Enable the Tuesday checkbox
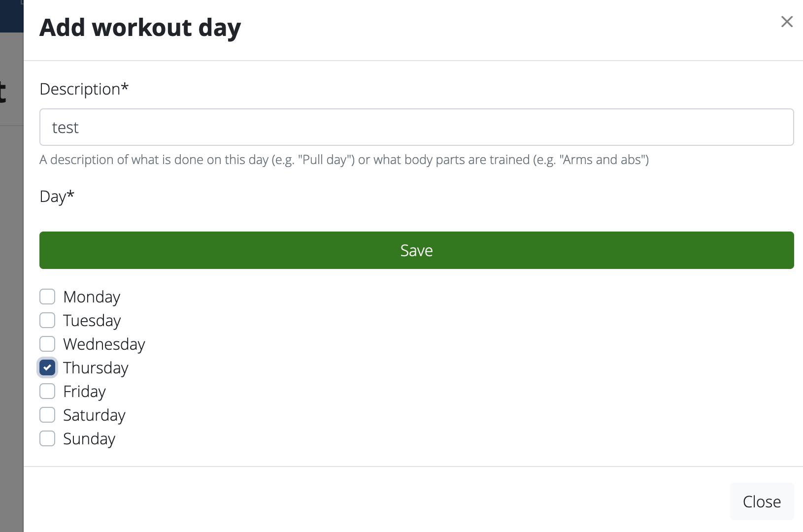The image size is (803, 532). (x=47, y=320)
